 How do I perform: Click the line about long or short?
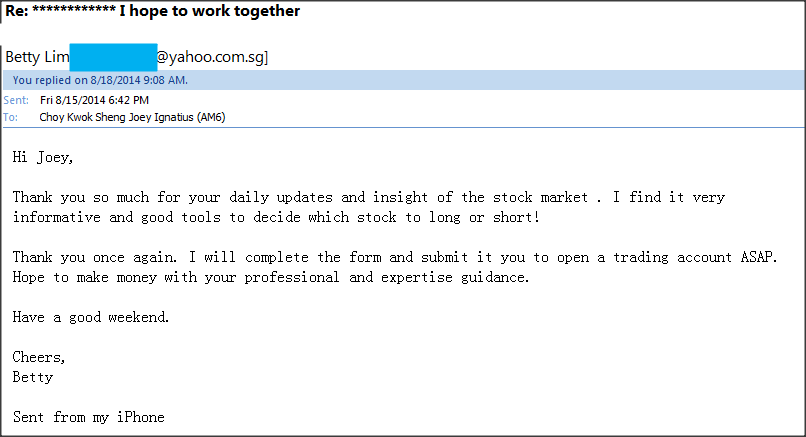tap(276, 217)
